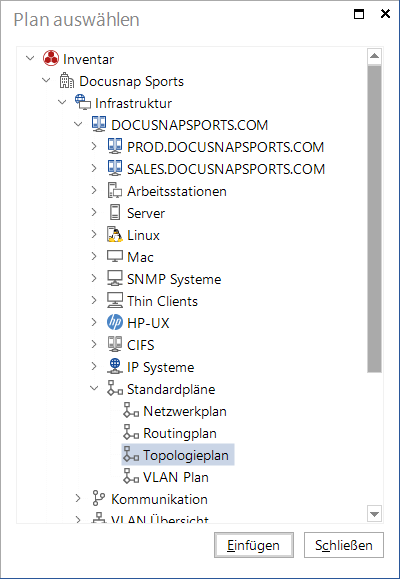400x579 pixels.
Task: Click the HP-UX logo icon
Action: [115, 322]
